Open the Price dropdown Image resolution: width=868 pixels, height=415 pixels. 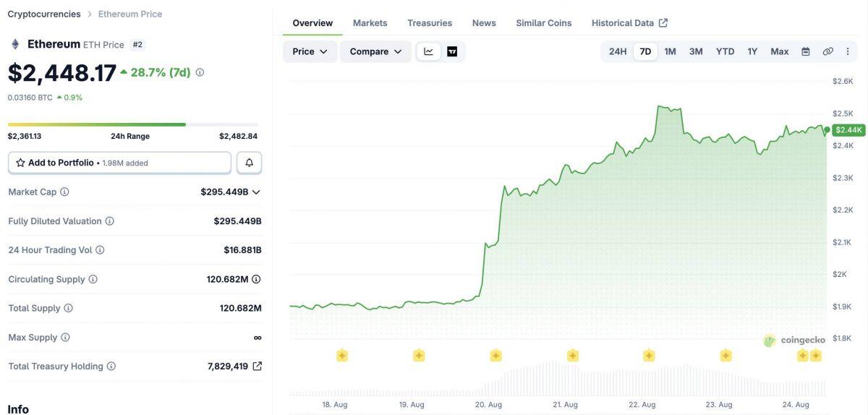point(310,51)
